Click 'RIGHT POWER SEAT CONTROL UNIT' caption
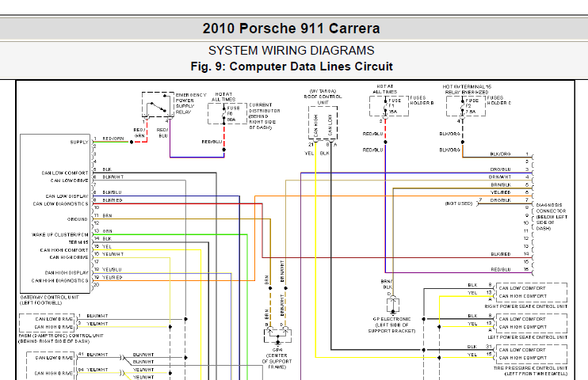Image resolution: width=588 pixels, height=380 pixels. click(526, 306)
